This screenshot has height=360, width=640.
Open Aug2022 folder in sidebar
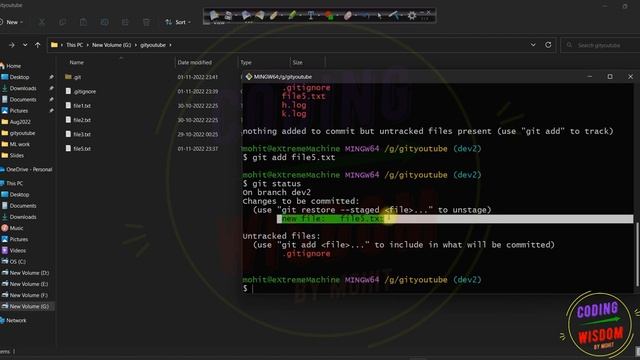pyautogui.click(x=16, y=122)
